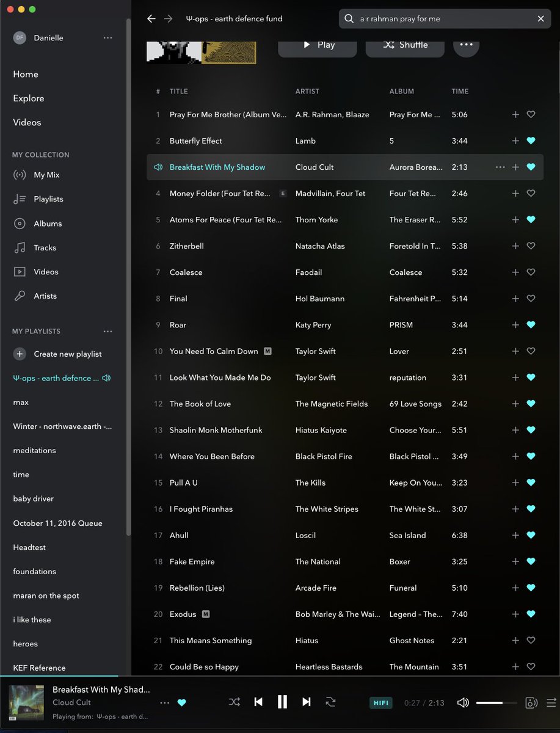The height and width of the screenshot is (733, 560).
Task: Favorite the Coalesce track
Action: pos(531,272)
